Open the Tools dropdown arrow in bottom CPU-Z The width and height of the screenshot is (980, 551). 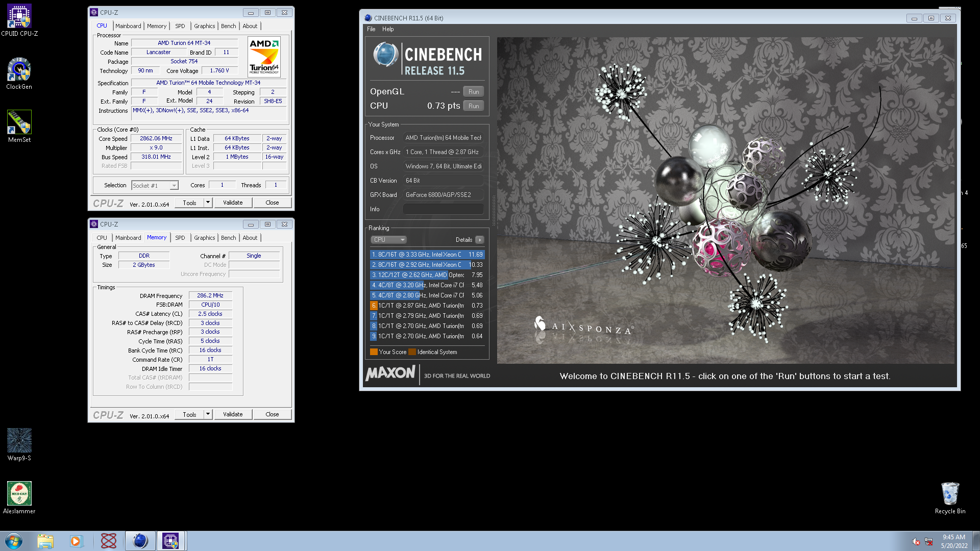(208, 414)
